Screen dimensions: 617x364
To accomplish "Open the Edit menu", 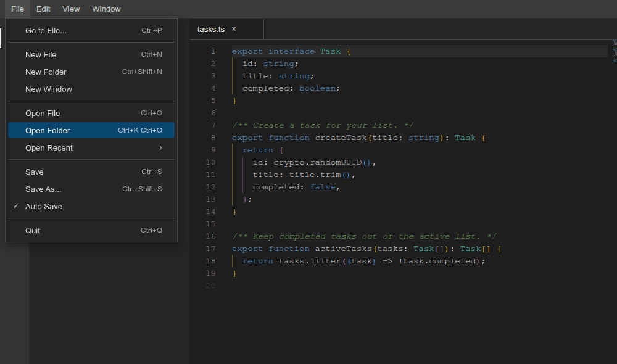I will pyautogui.click(x=43, y=9).
